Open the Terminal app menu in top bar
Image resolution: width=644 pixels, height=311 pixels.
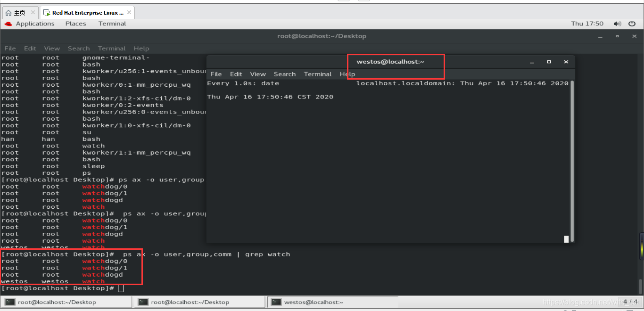tap(112, 24)
